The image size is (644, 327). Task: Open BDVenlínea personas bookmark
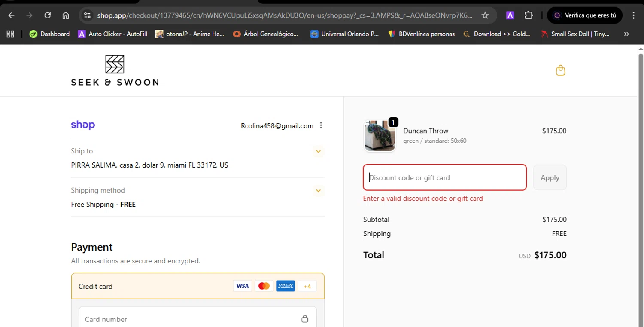tap(421, 34)
